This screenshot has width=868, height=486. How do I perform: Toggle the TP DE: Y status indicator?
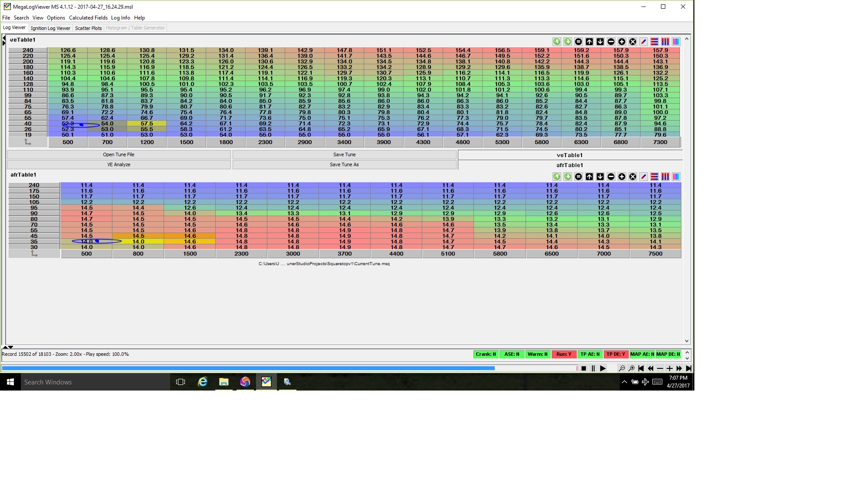[x=616, y=355]
